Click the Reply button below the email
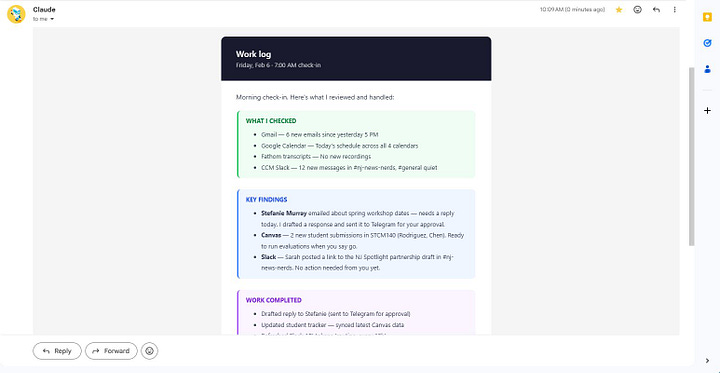 [57, 351]
